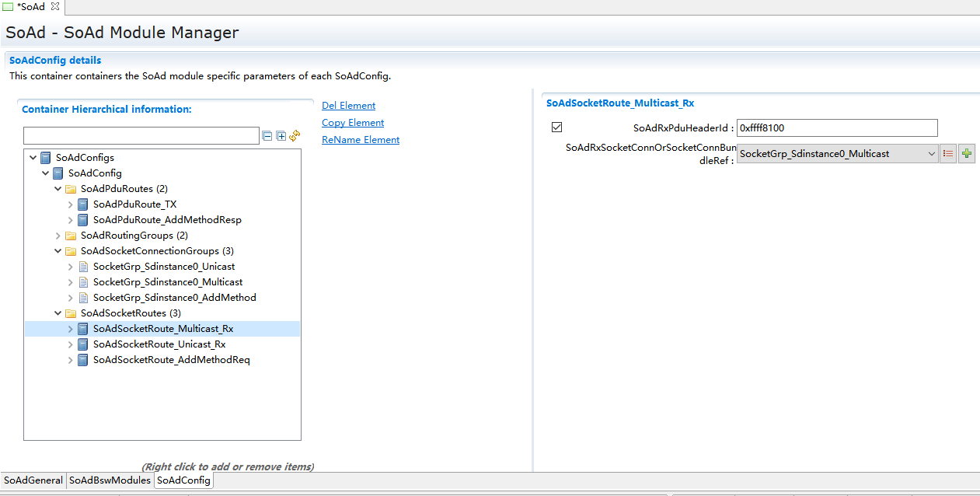980x496 pixels.
Task: Toggle the SoAdRxPduHeaderId checkbox
Action: pos(556,127)
